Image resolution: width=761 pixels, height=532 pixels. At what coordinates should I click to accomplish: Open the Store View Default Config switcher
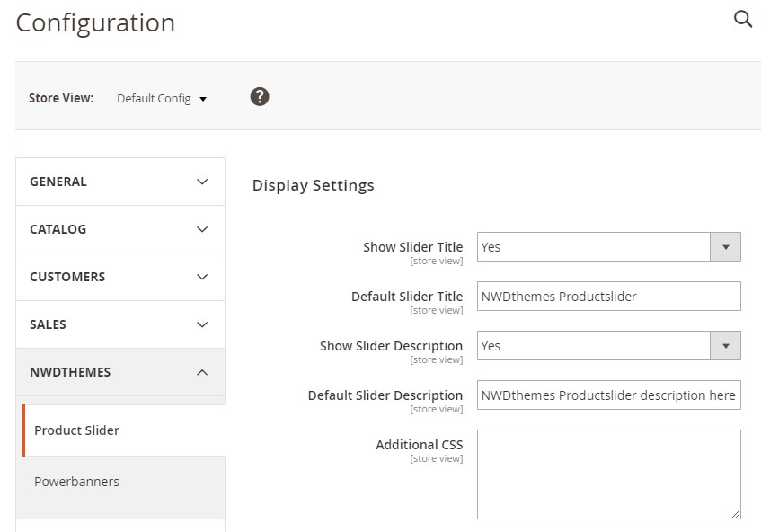pos(162,99)
